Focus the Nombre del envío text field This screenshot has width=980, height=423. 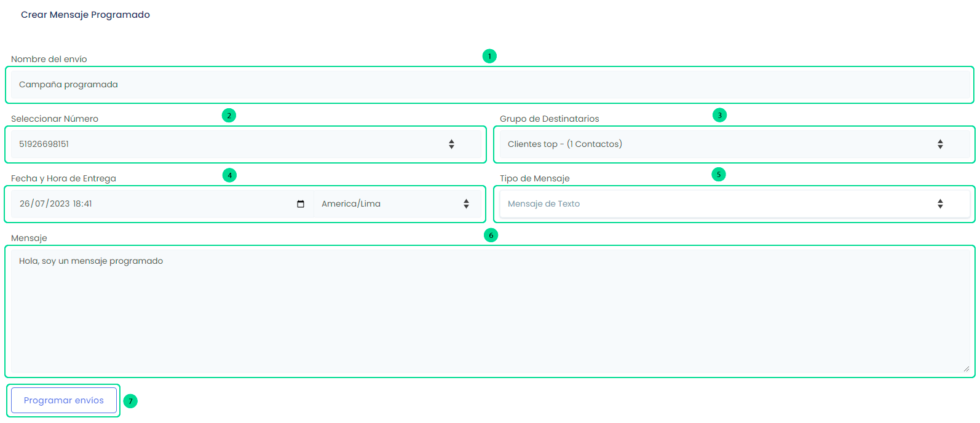(x=489, y=85)
